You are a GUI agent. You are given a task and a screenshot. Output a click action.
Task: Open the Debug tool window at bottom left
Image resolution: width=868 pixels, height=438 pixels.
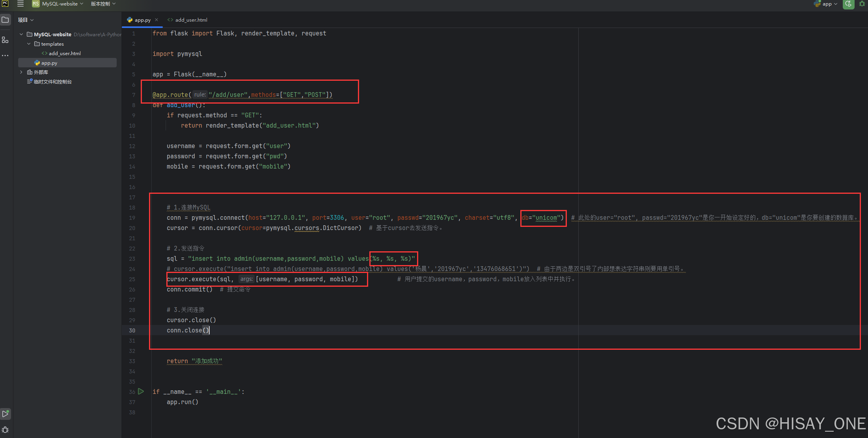(x=6, y=429)
